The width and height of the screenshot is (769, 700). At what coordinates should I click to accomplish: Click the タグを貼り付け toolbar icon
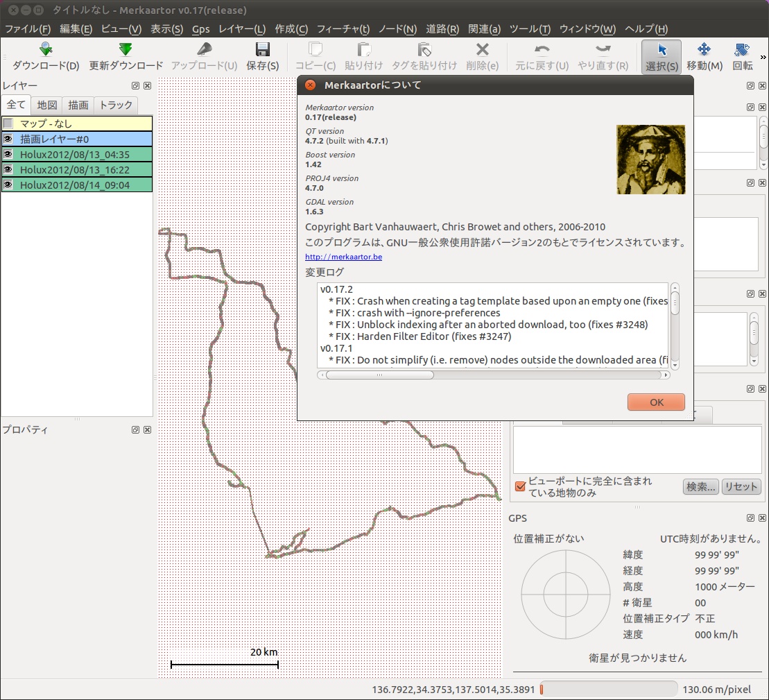[x=424, y=49]
